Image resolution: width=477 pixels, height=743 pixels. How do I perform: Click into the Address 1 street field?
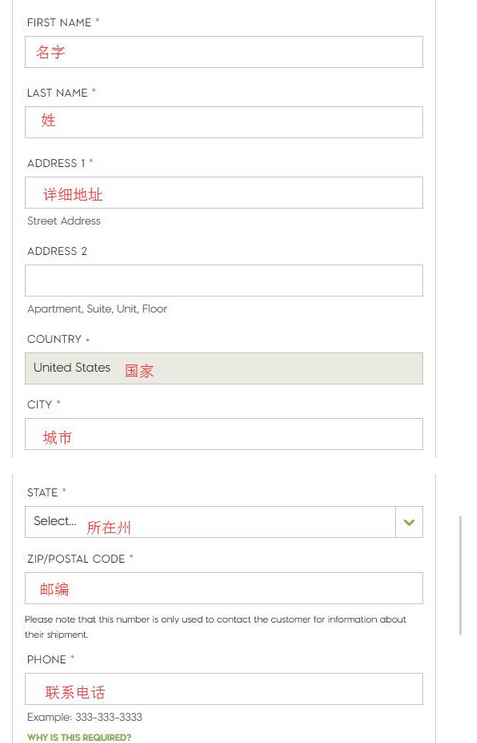coord(224,193)
